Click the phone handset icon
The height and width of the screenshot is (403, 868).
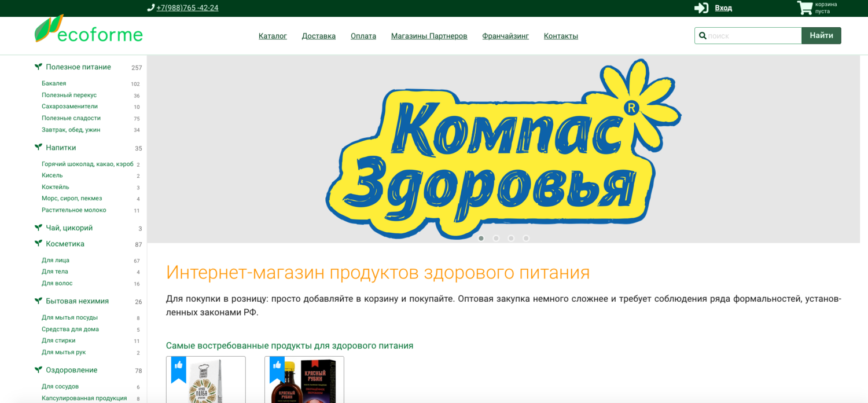tap(150, 8)
